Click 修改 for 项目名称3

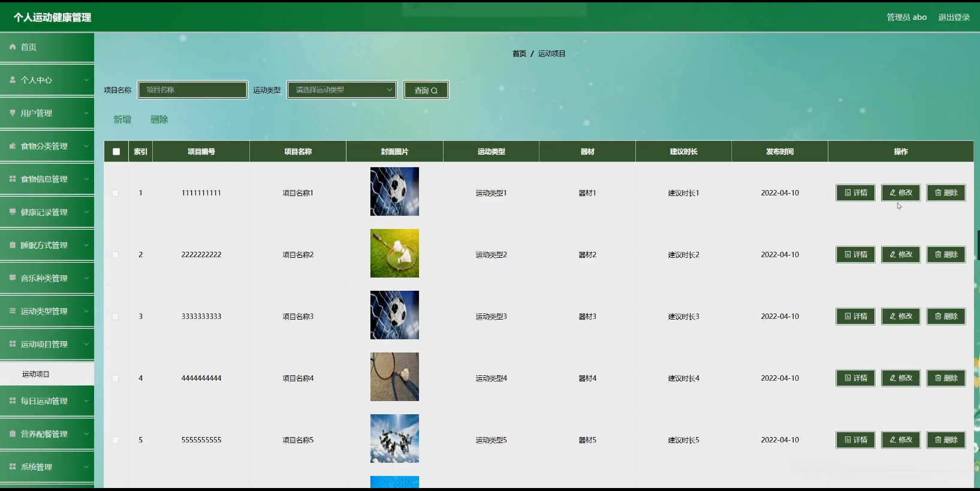tap(901, 317)
